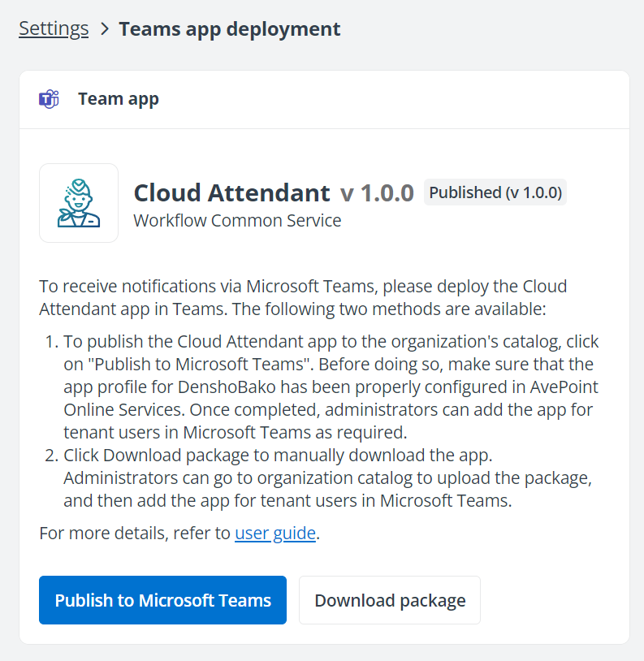Screen dimensions: 644x661
Task: Click the Microsoft Teams icon beside Team app
Action: coord(49,98)
